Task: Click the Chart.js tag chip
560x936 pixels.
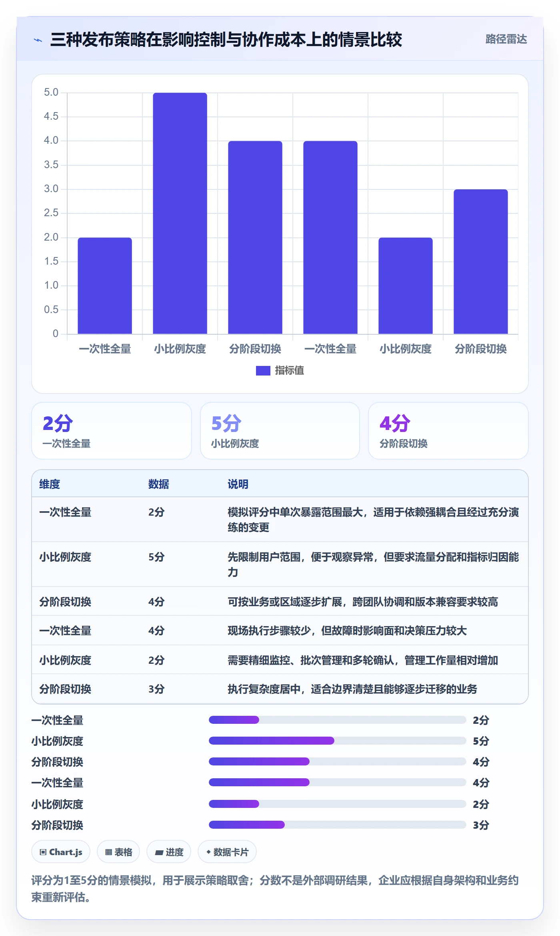Action: [61, 852]
